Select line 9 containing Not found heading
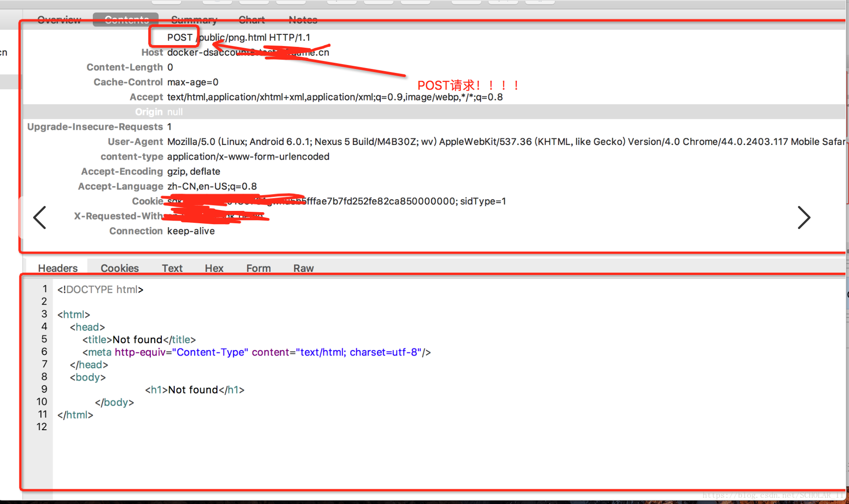Image resolution: width=849 pixels, height=504 pixels. [193, 389]
